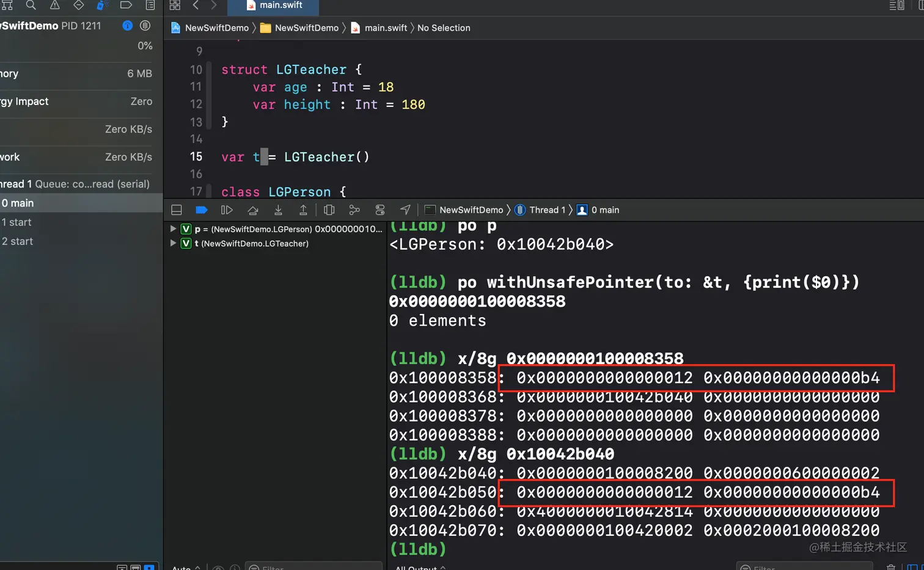Viewport: 924px width, 570px height.
Task: Click the NewSwiftDemo PID 1211 process header
Action: pos(50,26)
